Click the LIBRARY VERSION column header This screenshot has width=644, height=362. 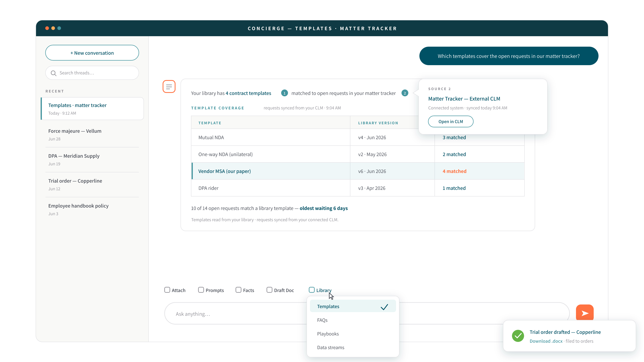click(x=378, y=123)
